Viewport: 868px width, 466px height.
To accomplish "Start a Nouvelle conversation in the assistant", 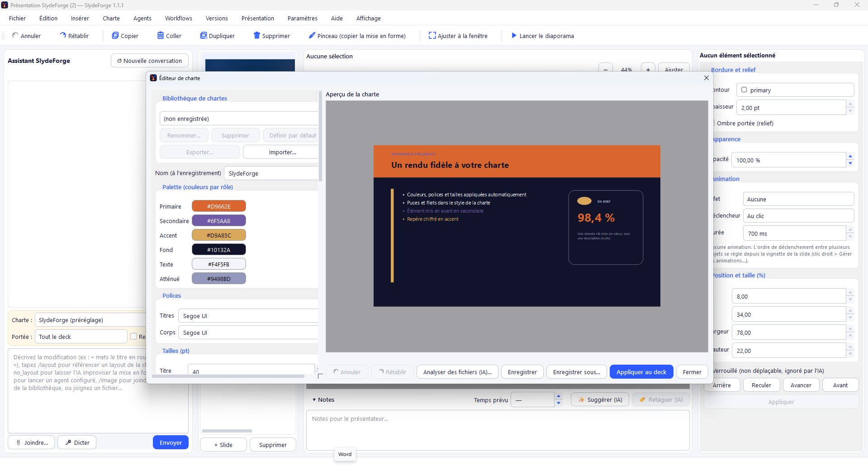I will (x=150, y=61).
